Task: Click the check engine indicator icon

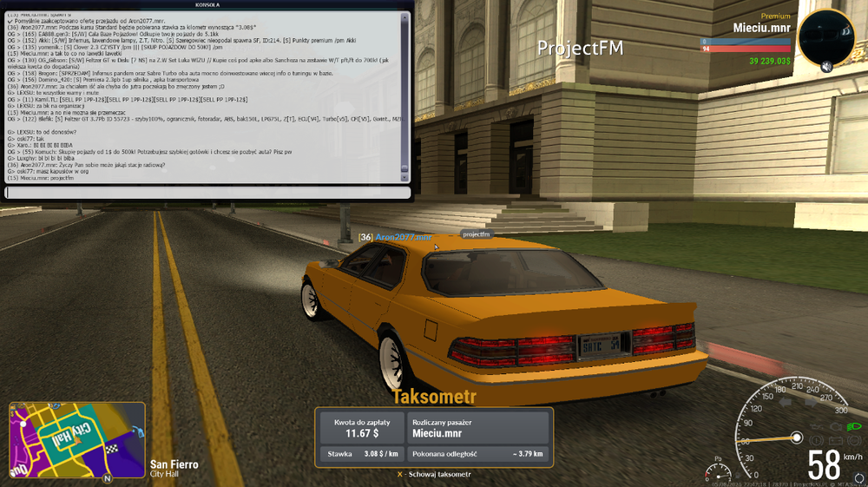Action: [836, 427]
